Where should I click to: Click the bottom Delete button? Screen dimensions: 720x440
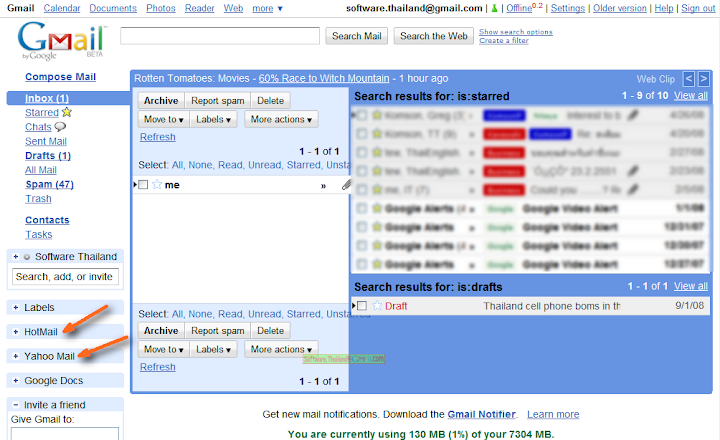coord(270,331)
